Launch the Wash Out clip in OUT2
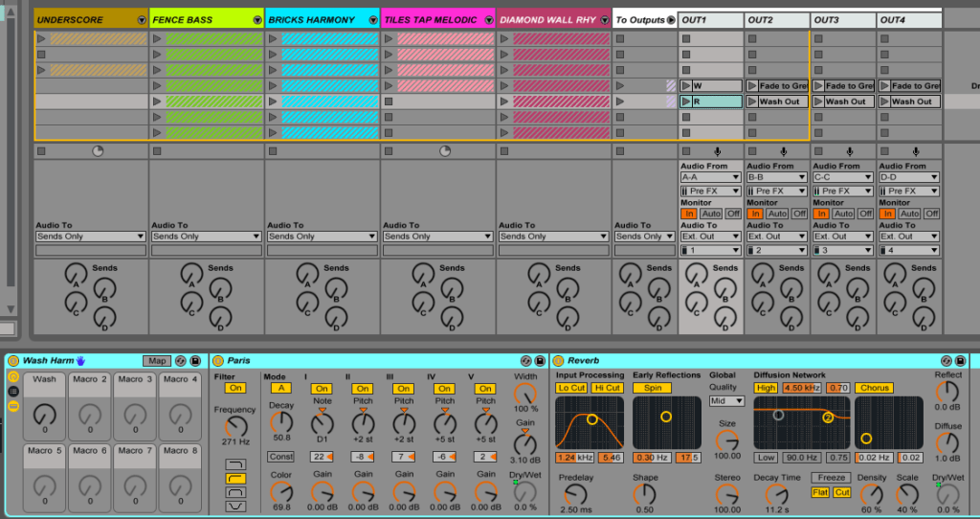This screenshot has height=519, width=980. pos(753,102)
